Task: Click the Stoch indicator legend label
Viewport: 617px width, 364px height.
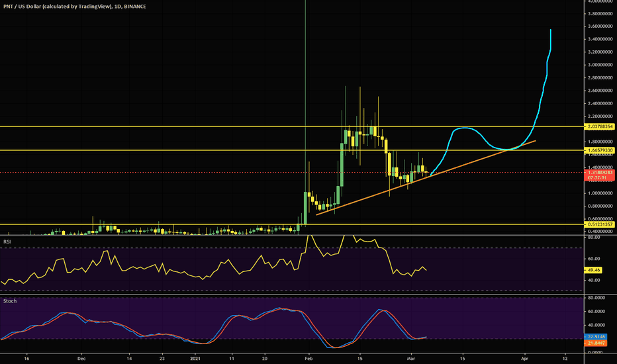Action: (x=10, y=301)
